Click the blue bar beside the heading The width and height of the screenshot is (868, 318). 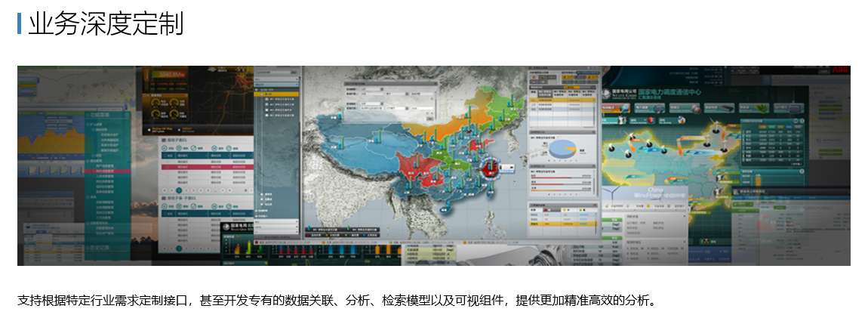click(19, 23)
